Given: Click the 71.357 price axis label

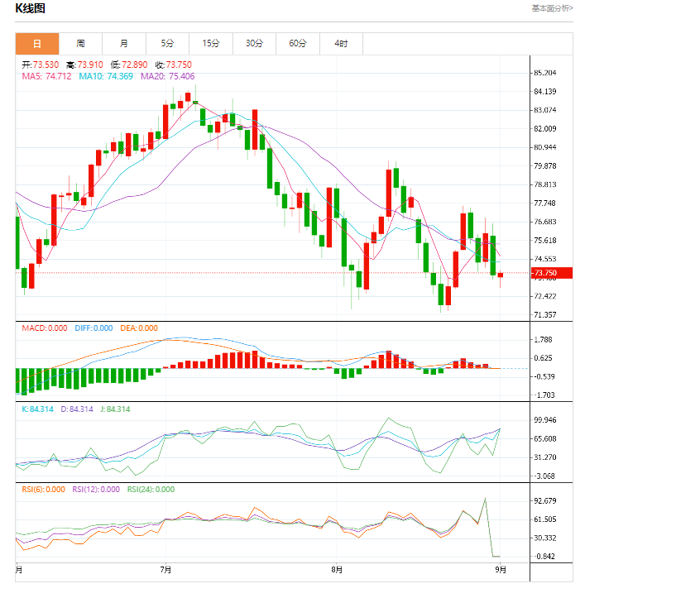Looking at the screenshot, I should (545, 314).
